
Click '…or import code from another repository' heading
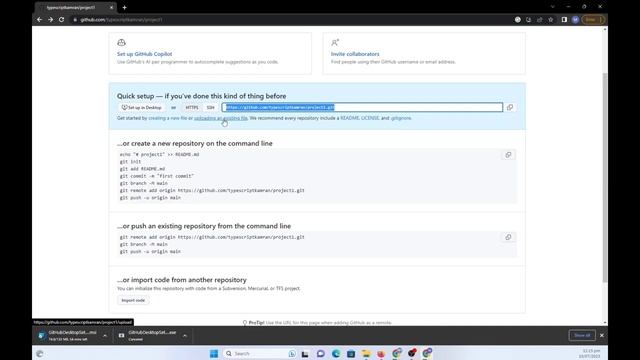point(182,280)
